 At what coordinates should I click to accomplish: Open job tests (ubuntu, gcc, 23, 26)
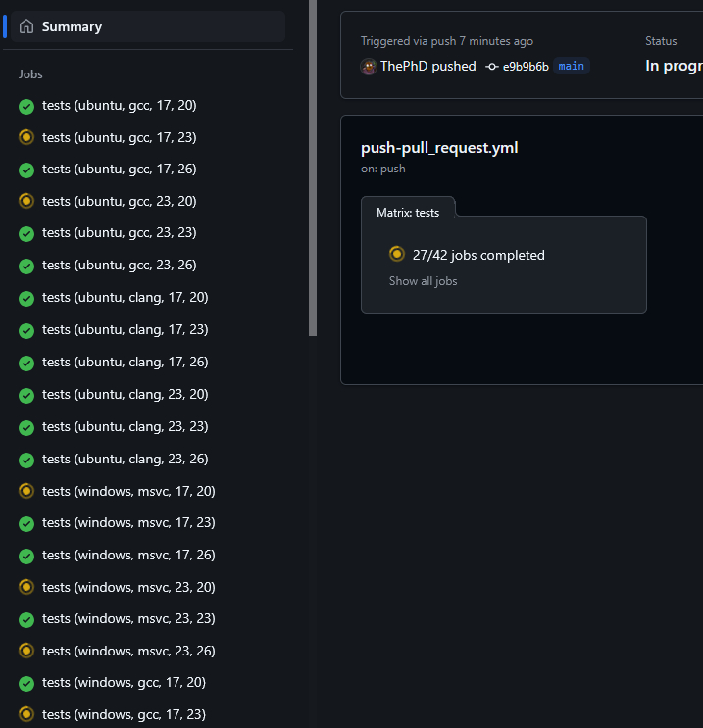119,266
